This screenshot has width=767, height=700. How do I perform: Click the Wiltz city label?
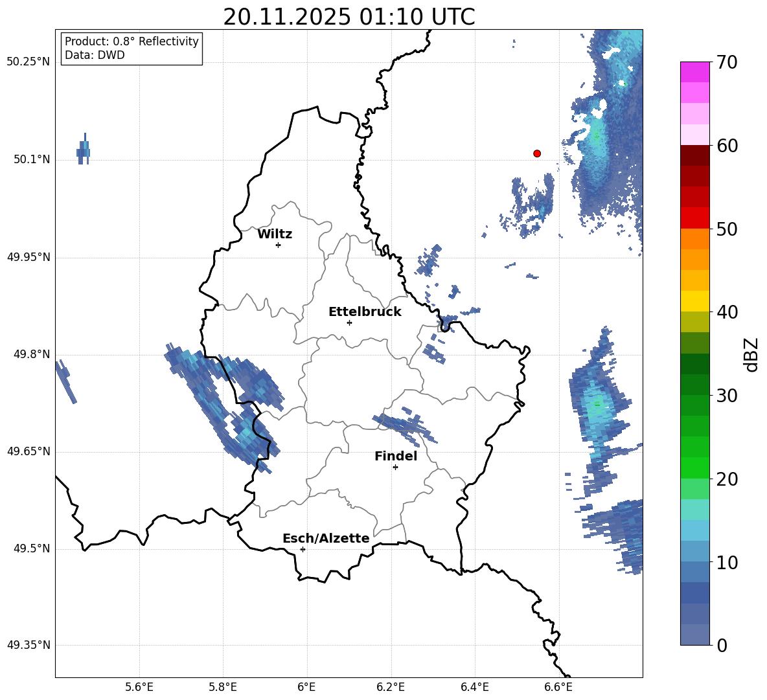pos(275,234)
